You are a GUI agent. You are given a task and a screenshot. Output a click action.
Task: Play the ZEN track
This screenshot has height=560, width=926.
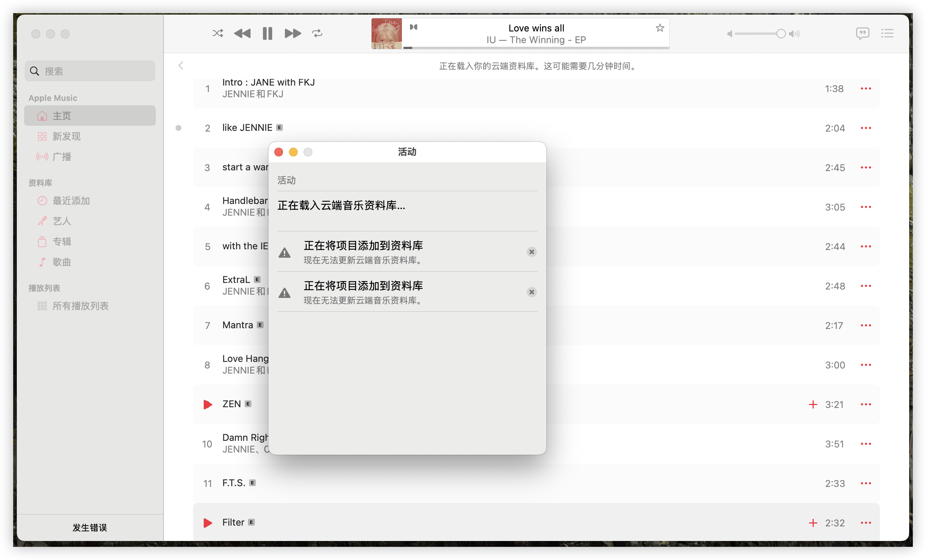pyautogui.click(x=207, y=405)
